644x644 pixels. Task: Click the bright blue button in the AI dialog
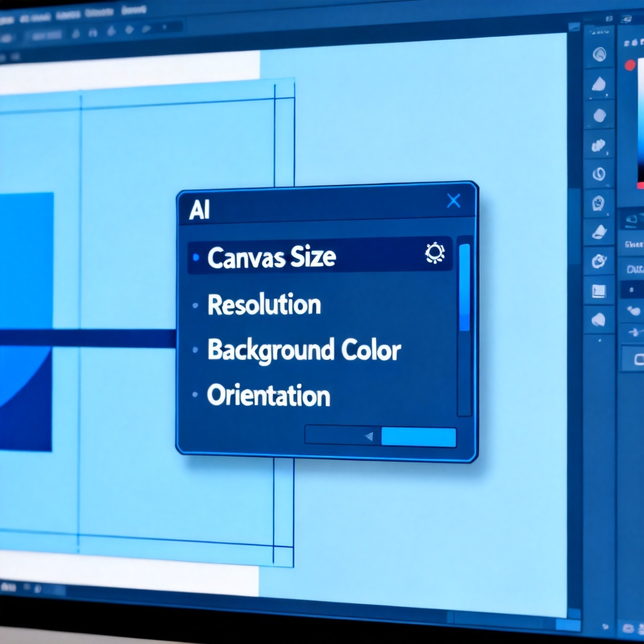(418, 437)
